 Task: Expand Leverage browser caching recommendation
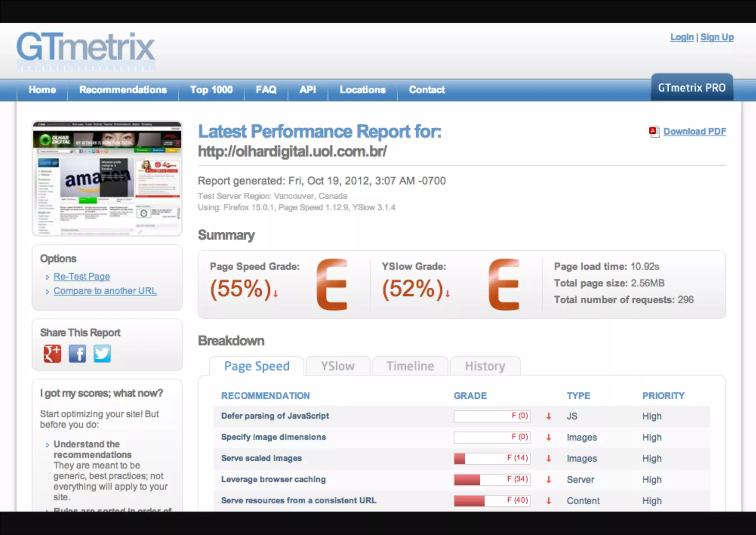click(x=273, y=480)
